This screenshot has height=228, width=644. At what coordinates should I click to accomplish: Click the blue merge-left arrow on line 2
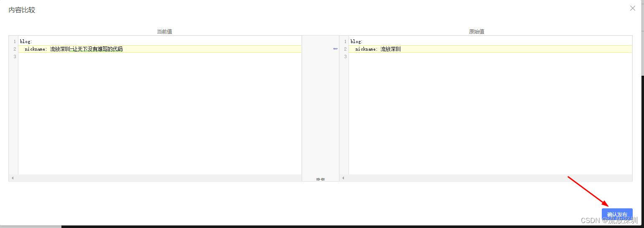(335, 49)
